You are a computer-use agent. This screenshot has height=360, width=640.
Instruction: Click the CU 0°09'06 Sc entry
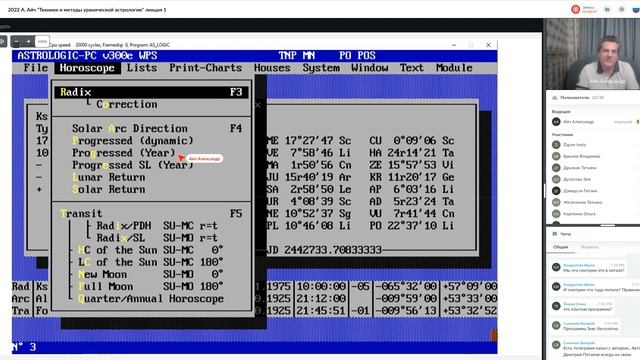pyautogui.click(x=412, y=141)
